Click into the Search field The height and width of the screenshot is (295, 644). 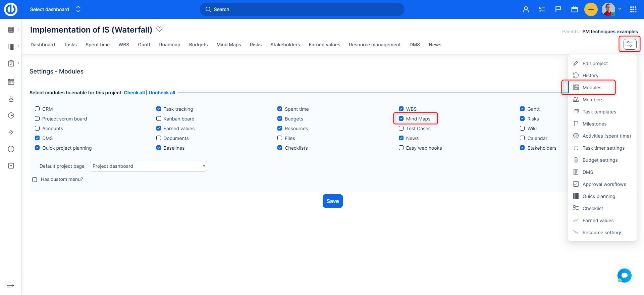tap(302, 9)
